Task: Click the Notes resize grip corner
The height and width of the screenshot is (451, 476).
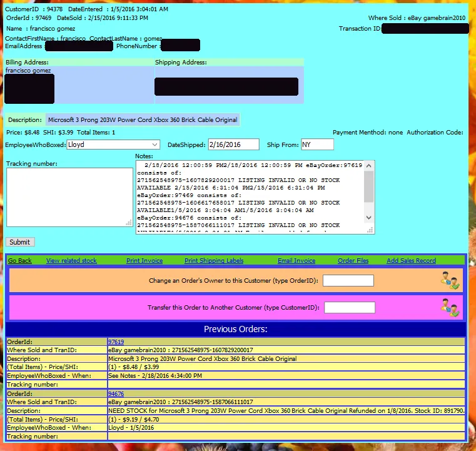Action: (370, 230)
